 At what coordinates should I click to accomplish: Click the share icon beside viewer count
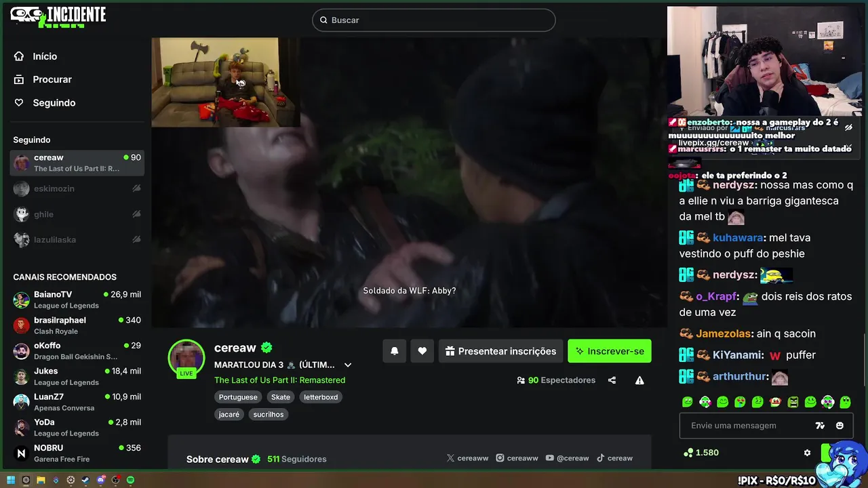click(x=612, y=380)
